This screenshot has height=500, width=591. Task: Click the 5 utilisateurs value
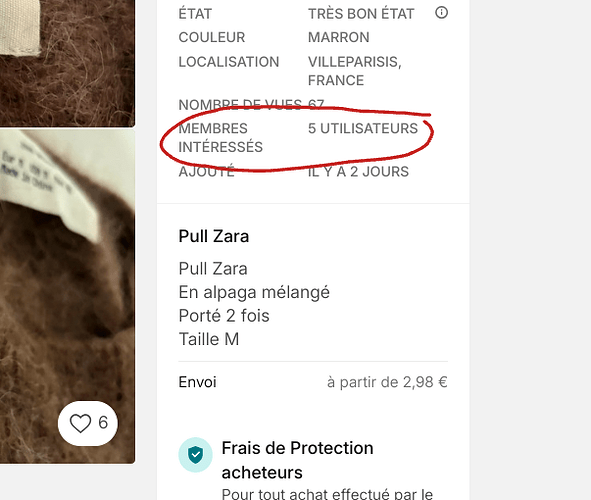(x=363, y=128)
